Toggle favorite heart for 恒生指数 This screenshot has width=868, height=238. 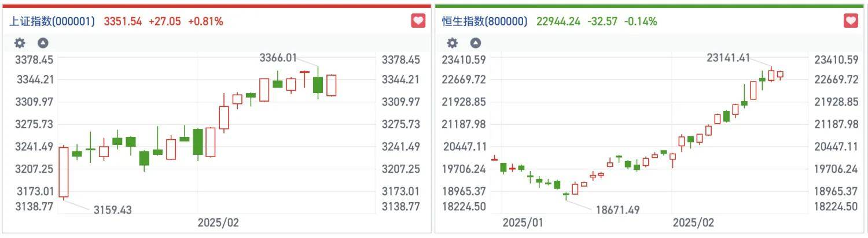point(851,21)
